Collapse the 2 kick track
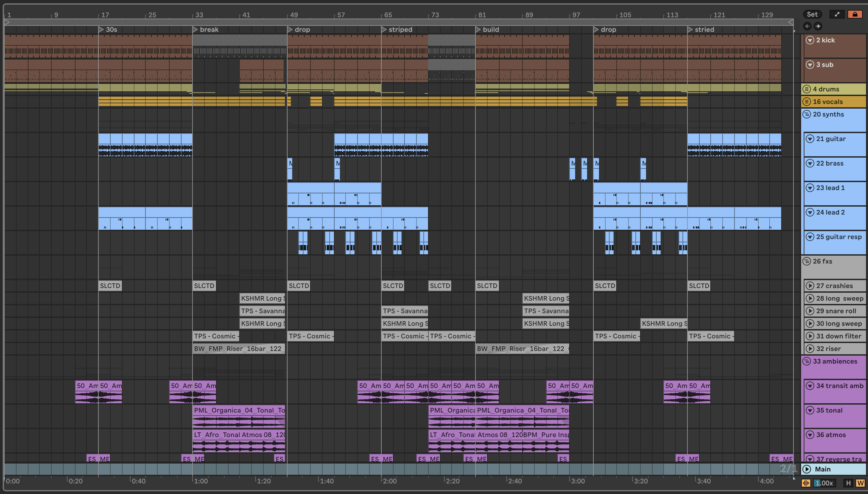868x494 pixels. [x=810, y=40]
